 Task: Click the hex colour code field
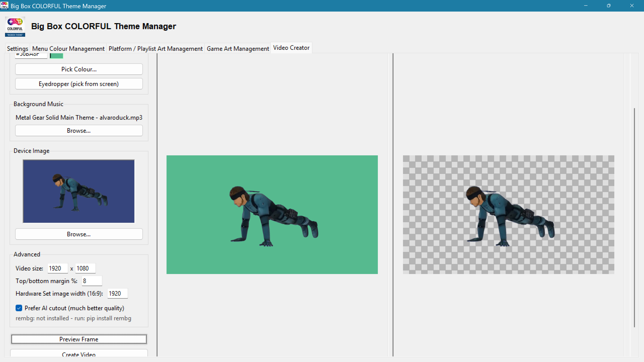pyautogui.click(x=31, y=56)
